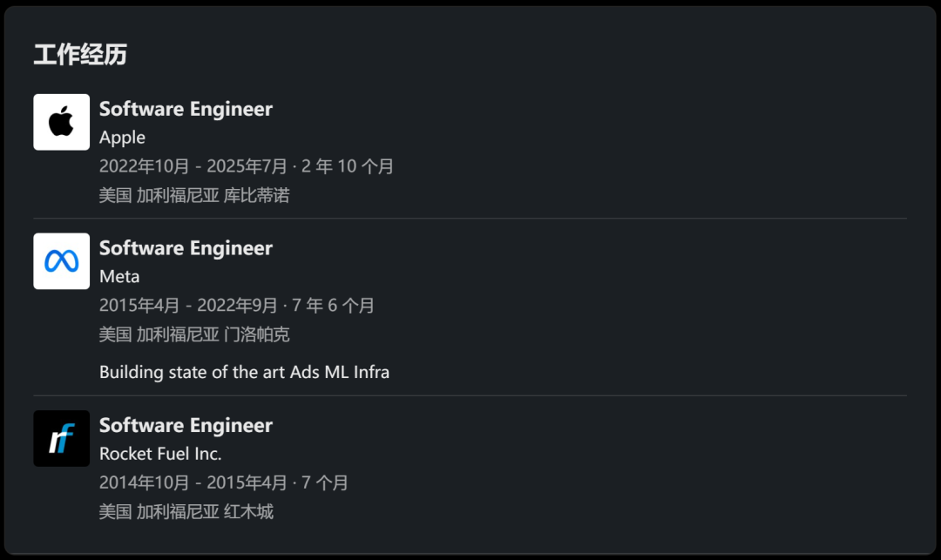This screenshot has width=941, height=560.
Task: Click the 工作经历 section heading
Action: click(78, 54)
